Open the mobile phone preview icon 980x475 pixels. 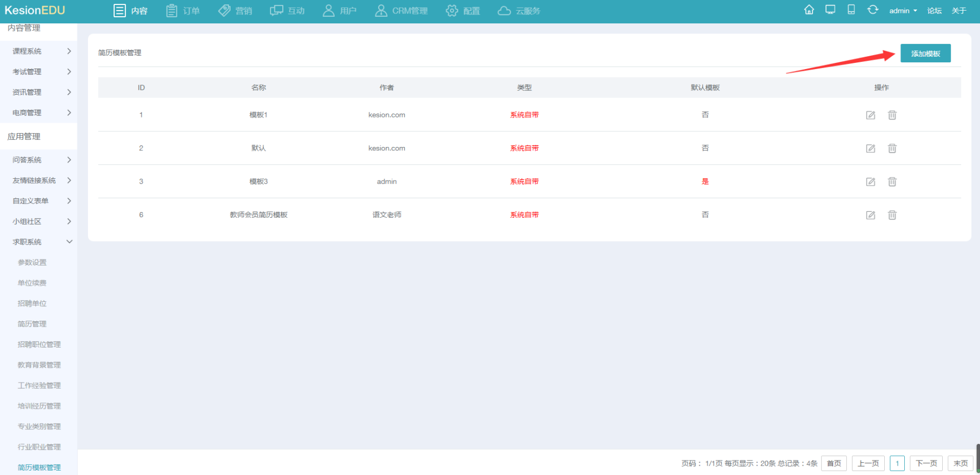[851, 10]
